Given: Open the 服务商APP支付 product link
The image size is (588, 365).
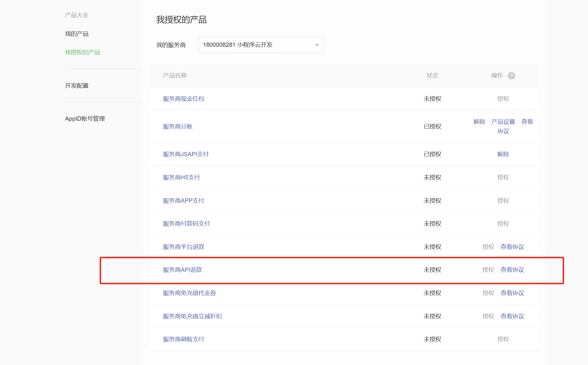Looking at the screenshot, I should pyautogui.click(x=183, y=201).
